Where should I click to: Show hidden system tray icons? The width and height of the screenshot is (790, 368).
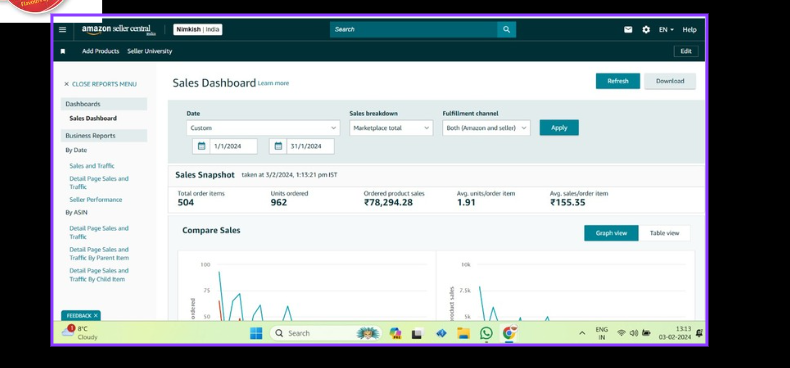tap(582, 333)
